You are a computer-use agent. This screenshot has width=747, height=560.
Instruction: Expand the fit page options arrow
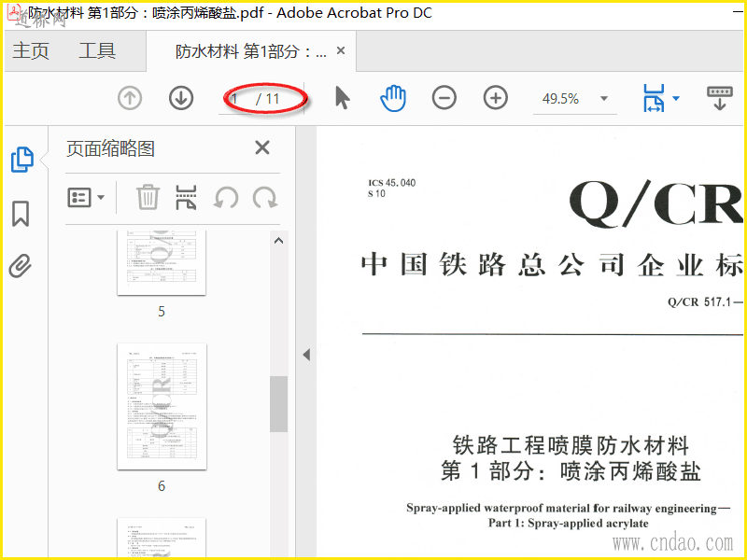(x=675, y=99)
